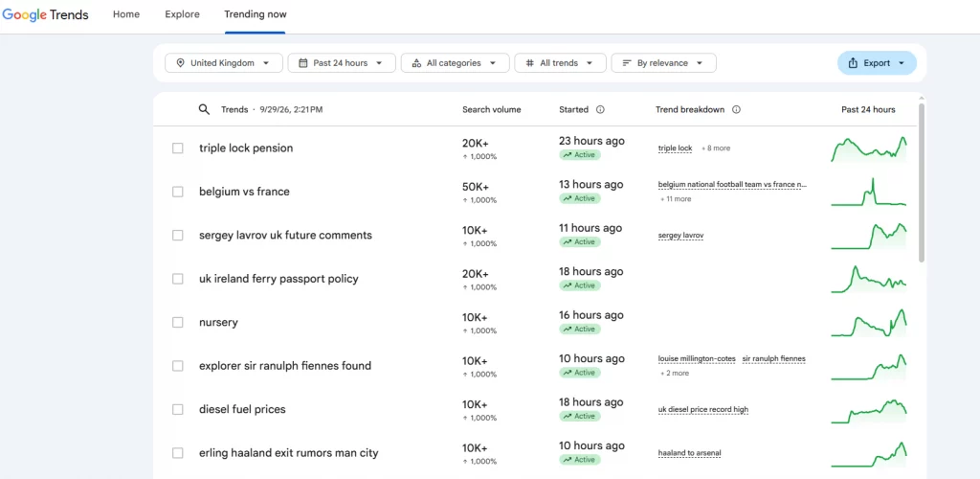Open the By relevance sort dropdown
Image resolution: width=980 pixels, height=479 pixels.
click(x=664, y=63)
